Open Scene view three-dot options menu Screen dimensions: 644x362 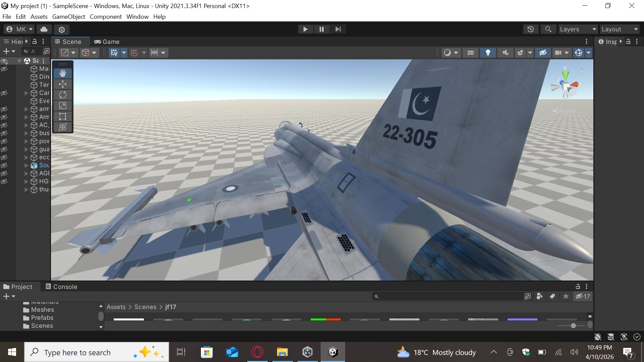(586, 42)
